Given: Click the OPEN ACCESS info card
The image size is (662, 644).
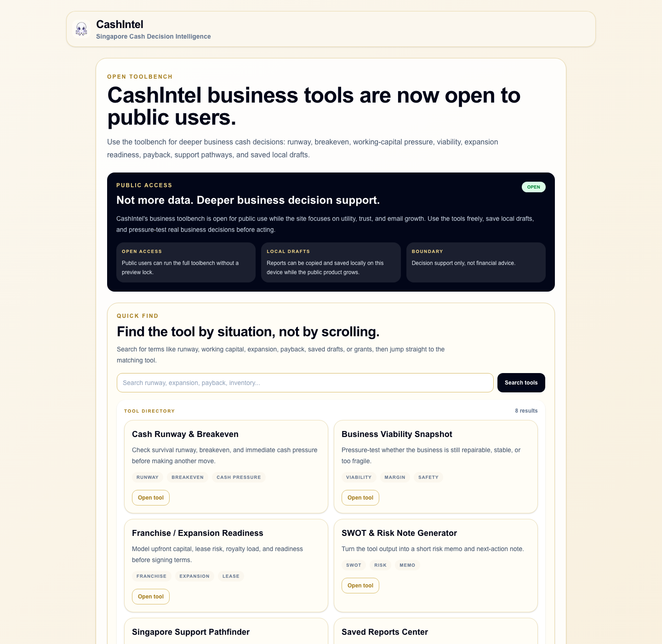Looking at the screenshot, I should 186,262.
